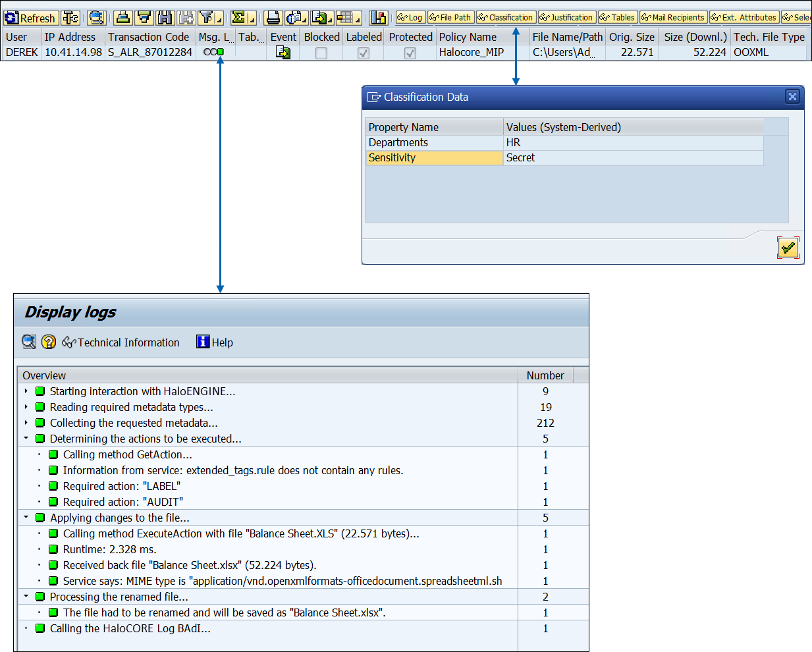Expand the Collecting the requested metadata node

(26, 423)
